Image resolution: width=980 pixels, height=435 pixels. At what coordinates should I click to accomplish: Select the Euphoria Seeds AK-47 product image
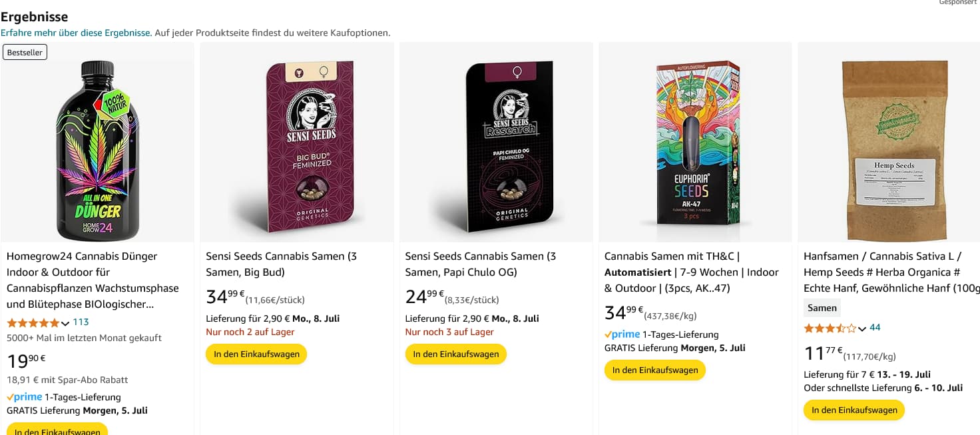click(695, 143)
